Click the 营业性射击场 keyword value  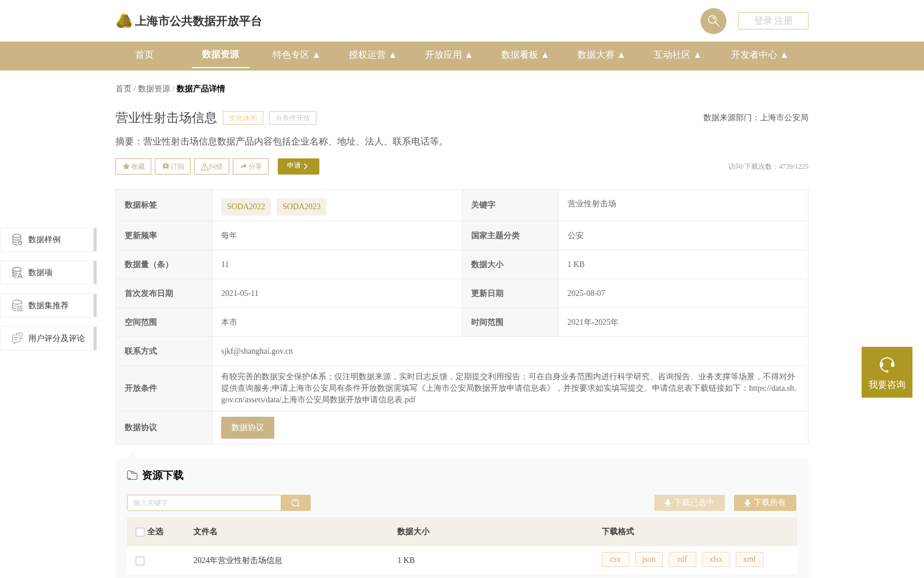(592, 204)
